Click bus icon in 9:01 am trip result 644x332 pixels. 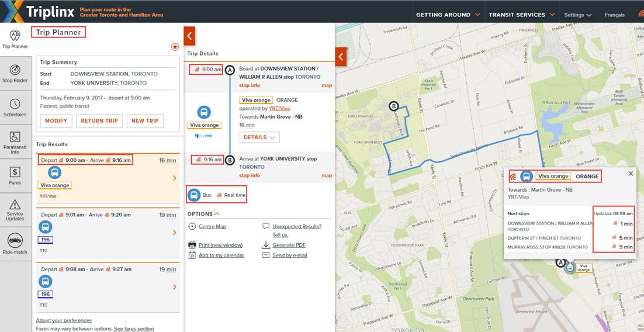(45, 227)
